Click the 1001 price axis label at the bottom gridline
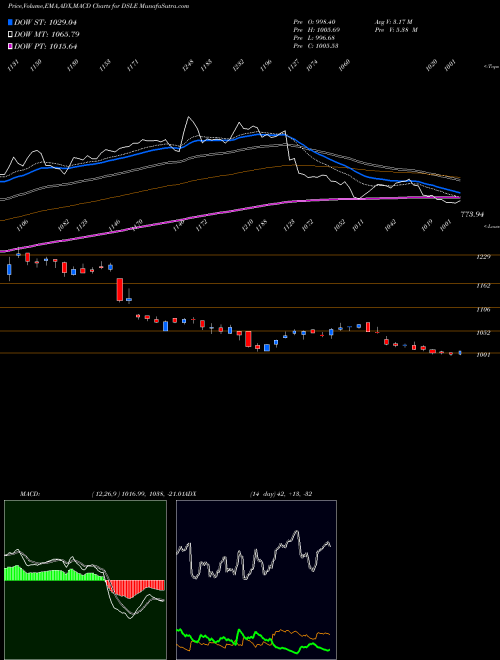 click(484, 355)
